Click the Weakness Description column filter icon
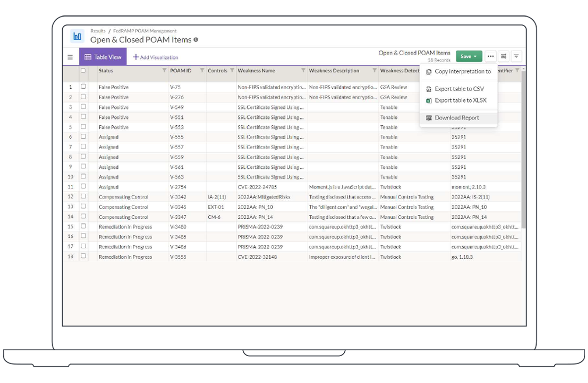This screenshot has width=588, height=383. click(x=375, y=70)
